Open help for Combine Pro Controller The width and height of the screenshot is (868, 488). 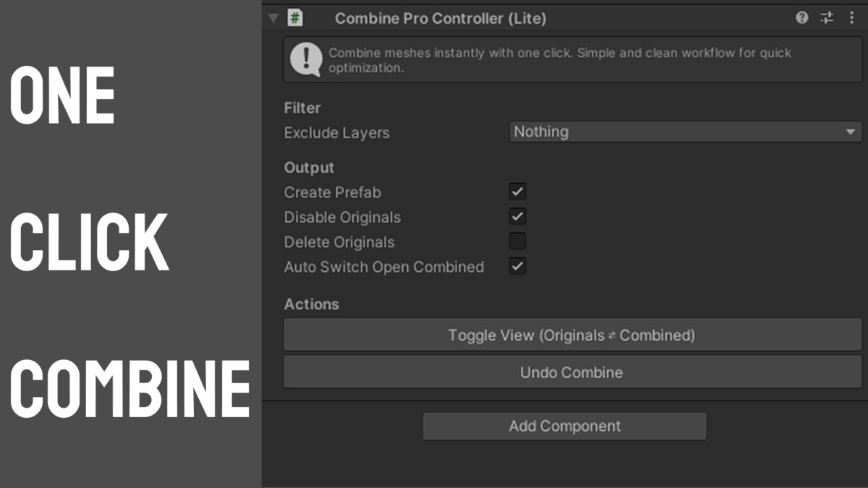pos(801,18)
